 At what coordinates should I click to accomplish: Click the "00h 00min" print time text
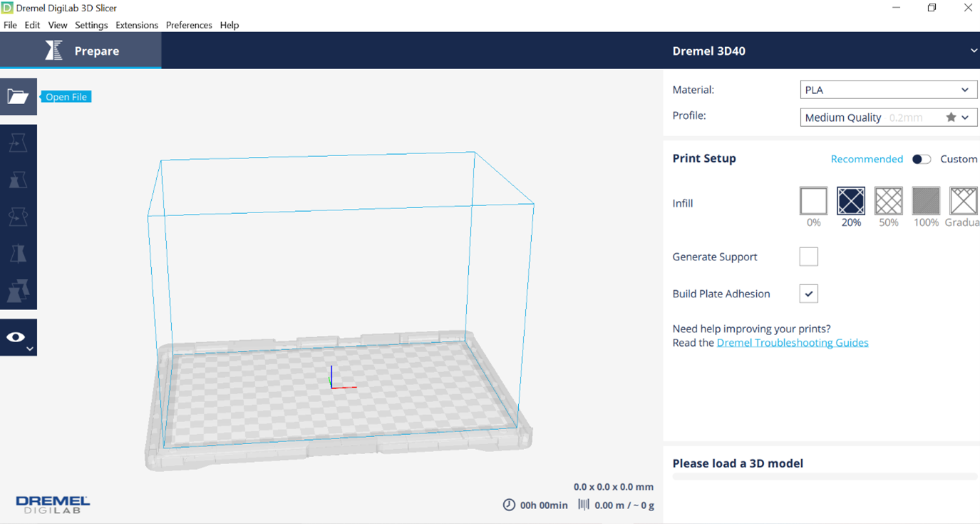pos(544,505)
